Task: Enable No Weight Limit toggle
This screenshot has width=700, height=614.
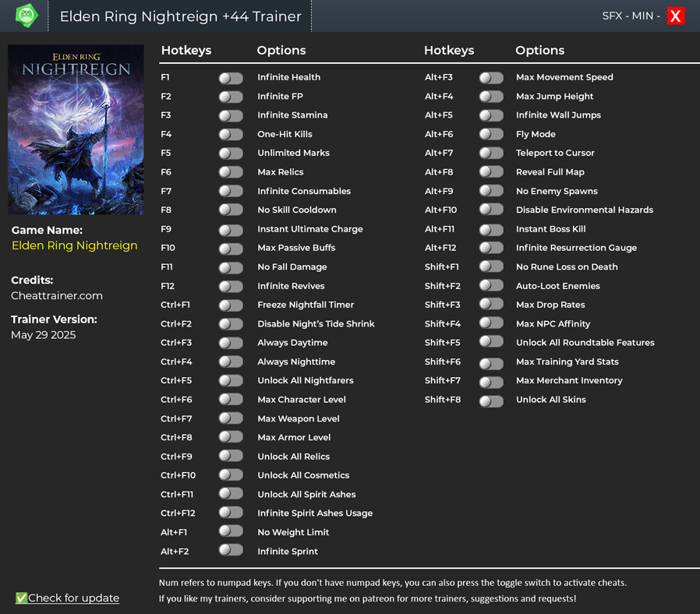Action: tap(231, 531)
